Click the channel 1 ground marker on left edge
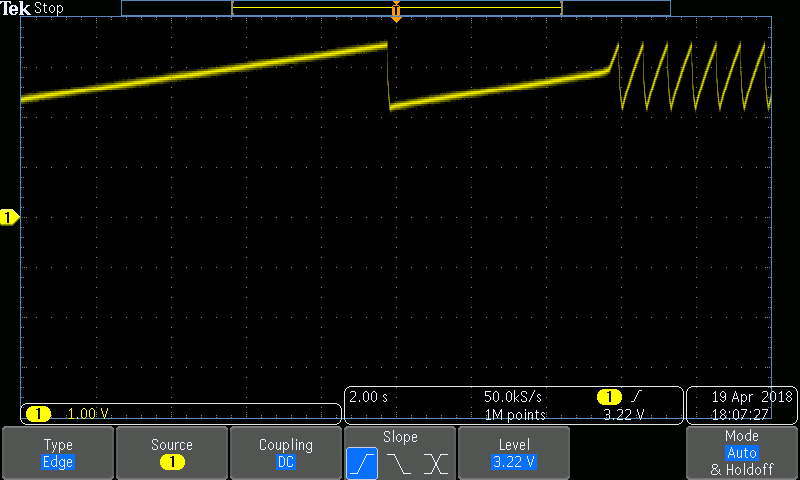 coord(10,217)
